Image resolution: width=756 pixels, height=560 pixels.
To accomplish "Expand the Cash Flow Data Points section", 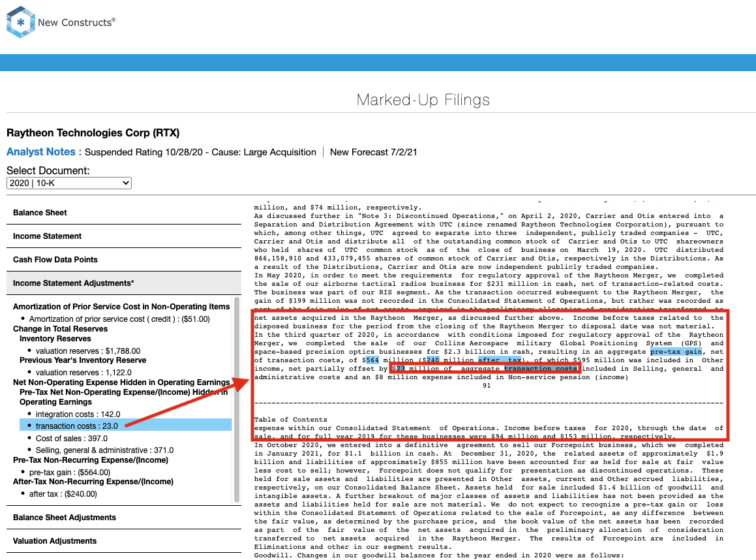I will point(124,260).
